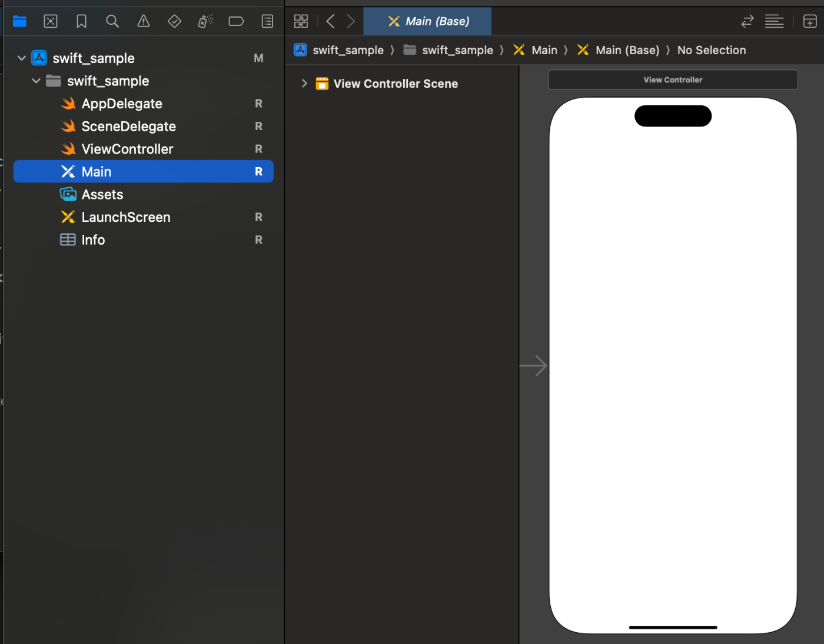Open the Debug navigator spray icon

tap(205, 22)
